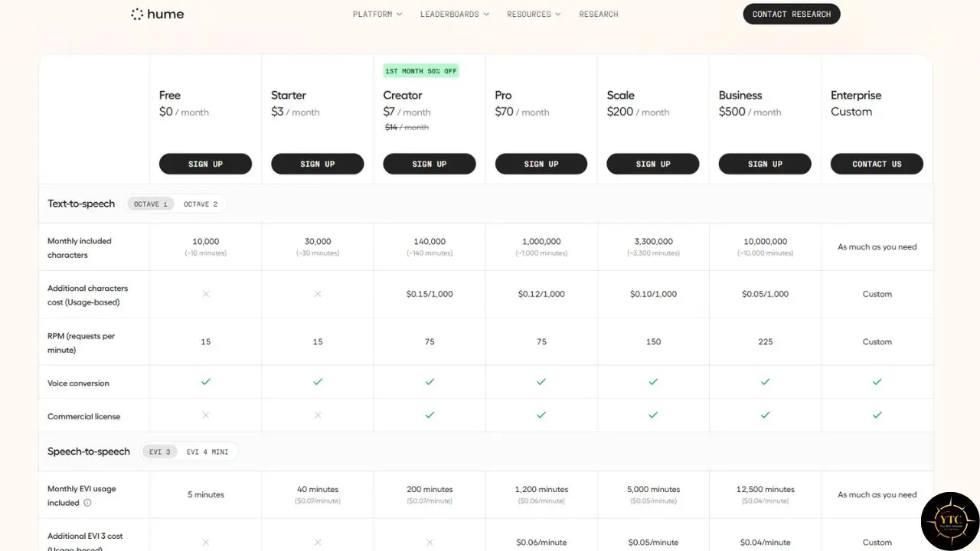Image resolution: width=980 pixels, height=551 pixels.
Task: Click the Commercial license X for Free
Action: (x=205, y=415)
